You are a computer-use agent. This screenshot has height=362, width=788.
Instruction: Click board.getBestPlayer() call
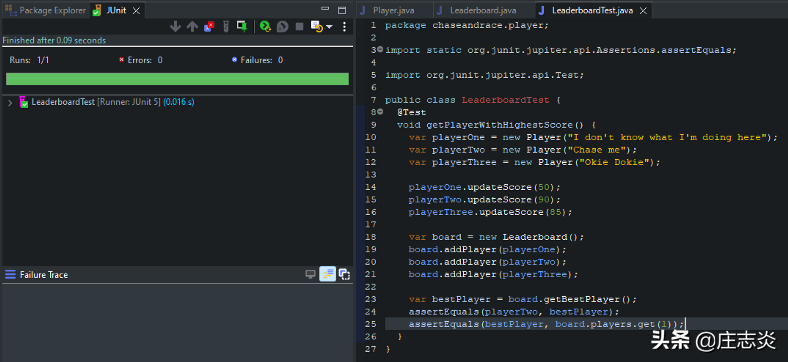(568, 299)
